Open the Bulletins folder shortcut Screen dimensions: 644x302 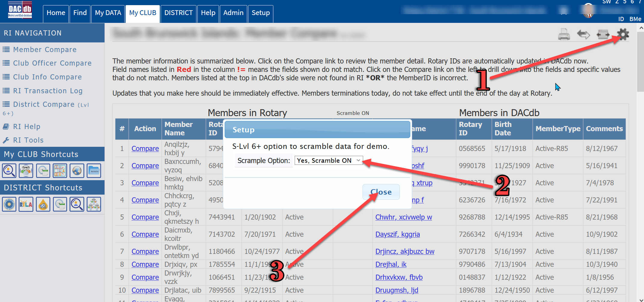pos(94,171)
